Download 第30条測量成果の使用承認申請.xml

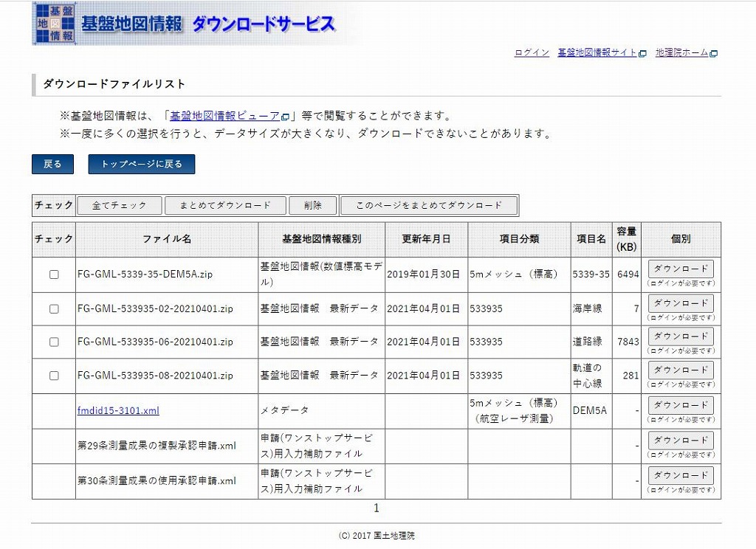pyautogui.click(x=681, y=475)
